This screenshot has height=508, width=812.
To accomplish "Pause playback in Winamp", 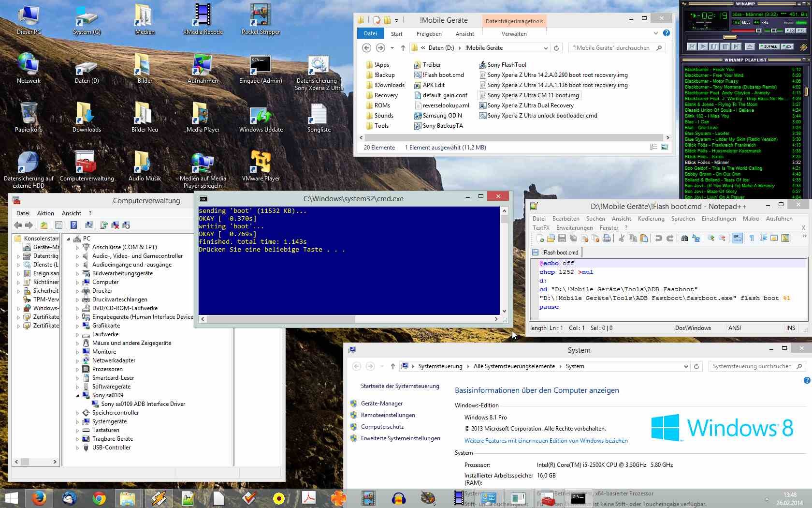I will (x=714, y=47).
